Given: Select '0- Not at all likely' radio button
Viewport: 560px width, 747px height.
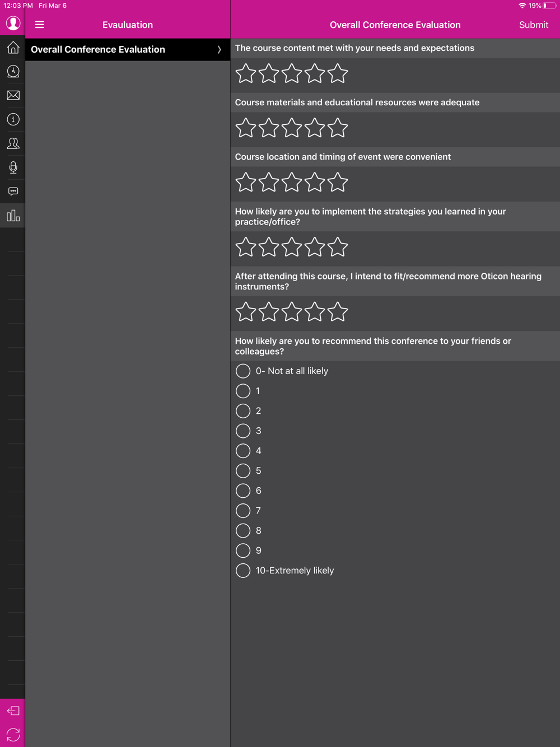Looking at the screenshot, I should coord(243,371).
